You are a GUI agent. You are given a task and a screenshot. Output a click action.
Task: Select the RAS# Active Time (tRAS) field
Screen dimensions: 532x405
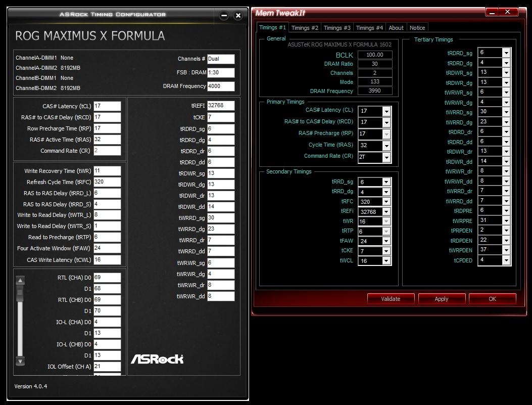click(x=107, y=140)
